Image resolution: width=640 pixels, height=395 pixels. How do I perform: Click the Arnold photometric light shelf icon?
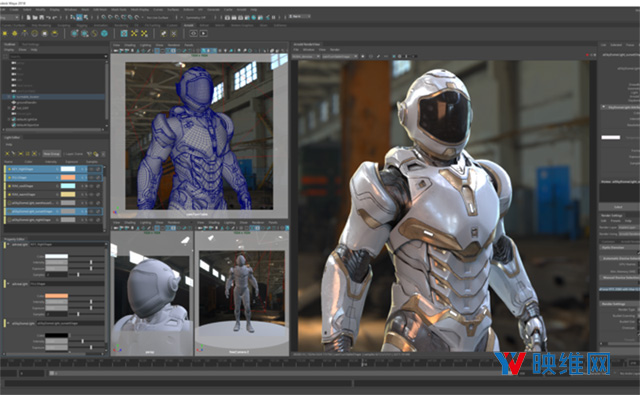24,33
